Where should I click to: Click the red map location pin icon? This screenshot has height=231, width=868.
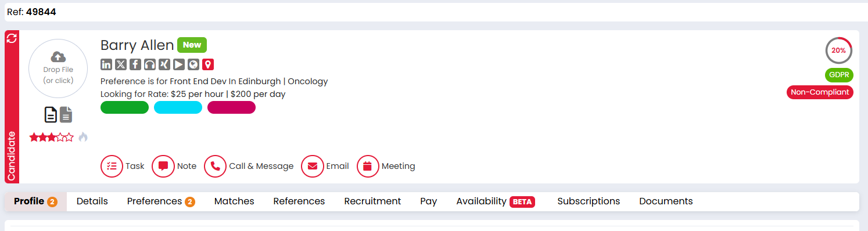208,64
